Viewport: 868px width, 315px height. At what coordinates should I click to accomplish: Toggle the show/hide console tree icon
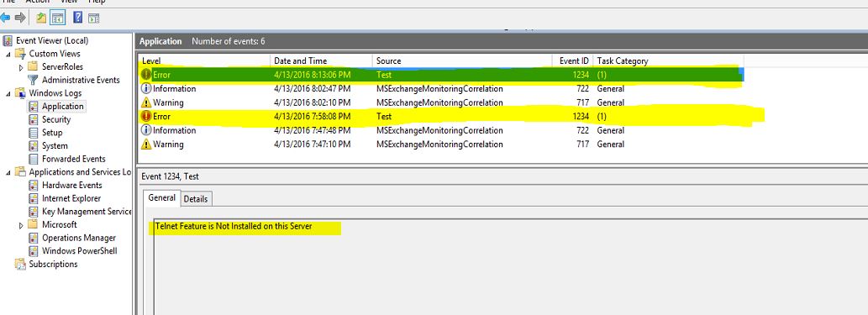point(57,18)
